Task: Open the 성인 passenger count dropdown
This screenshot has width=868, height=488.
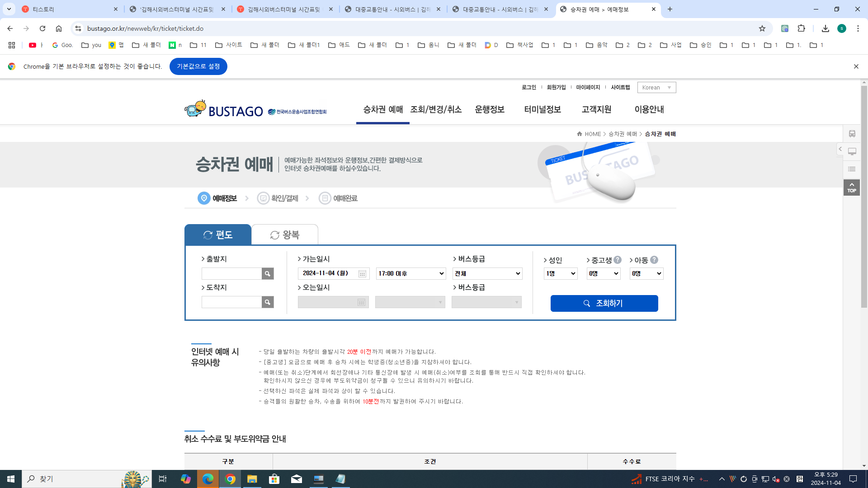Action: (561, 273)
